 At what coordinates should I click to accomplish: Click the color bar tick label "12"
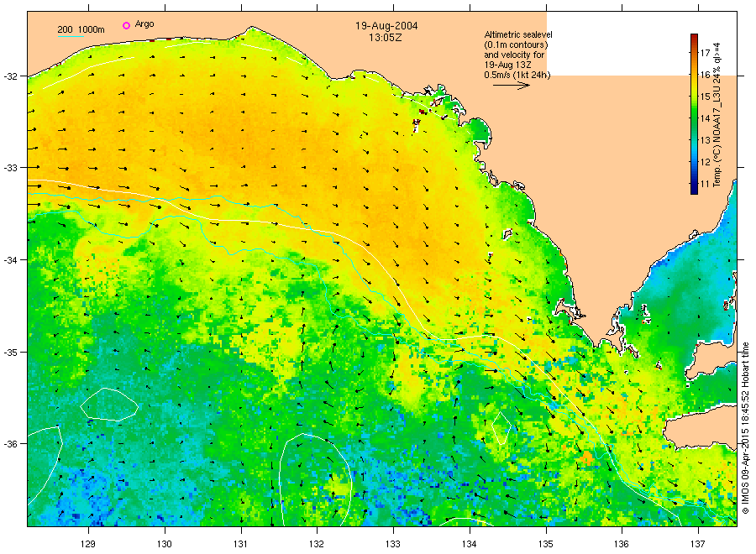pos(705,162)
